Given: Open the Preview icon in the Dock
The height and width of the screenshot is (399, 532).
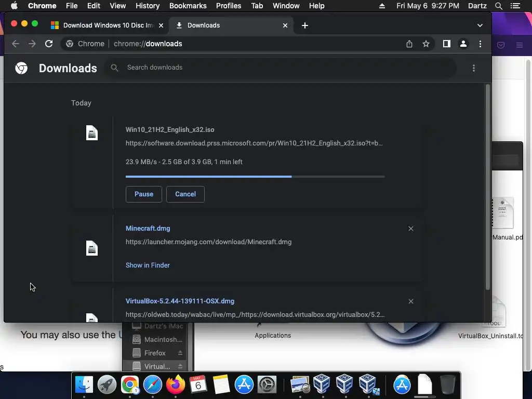Looking at the screenshot, I should click(x=300, y=384).
